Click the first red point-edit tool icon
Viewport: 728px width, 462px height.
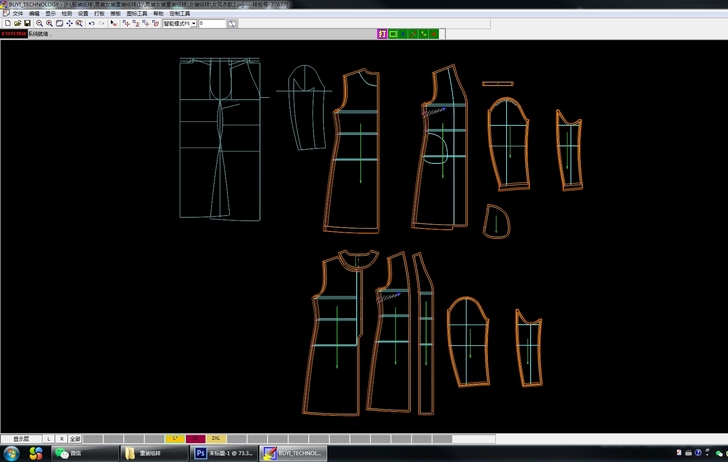[x=126, y=23]
